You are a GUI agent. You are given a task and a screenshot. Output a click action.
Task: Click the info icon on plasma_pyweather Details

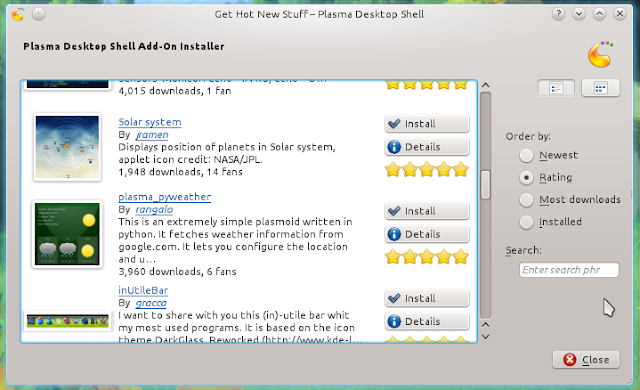(394, 234)
